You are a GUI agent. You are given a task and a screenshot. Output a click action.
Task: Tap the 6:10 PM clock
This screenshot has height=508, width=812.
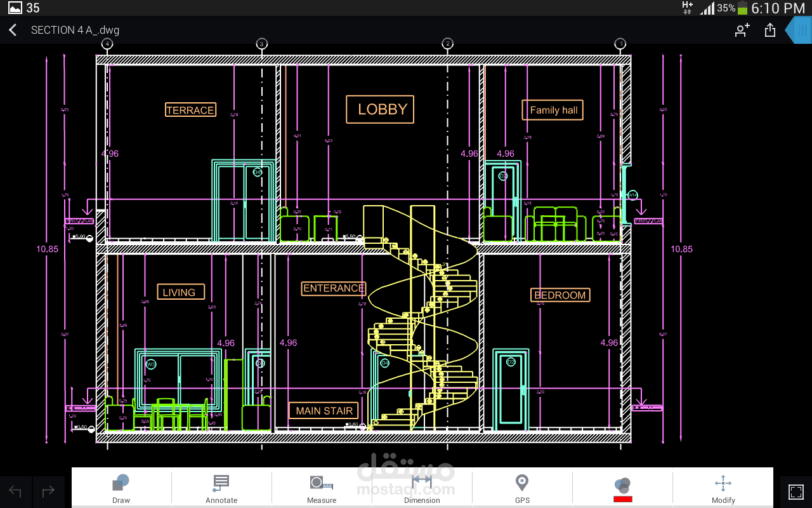click(x=778, y=8)
